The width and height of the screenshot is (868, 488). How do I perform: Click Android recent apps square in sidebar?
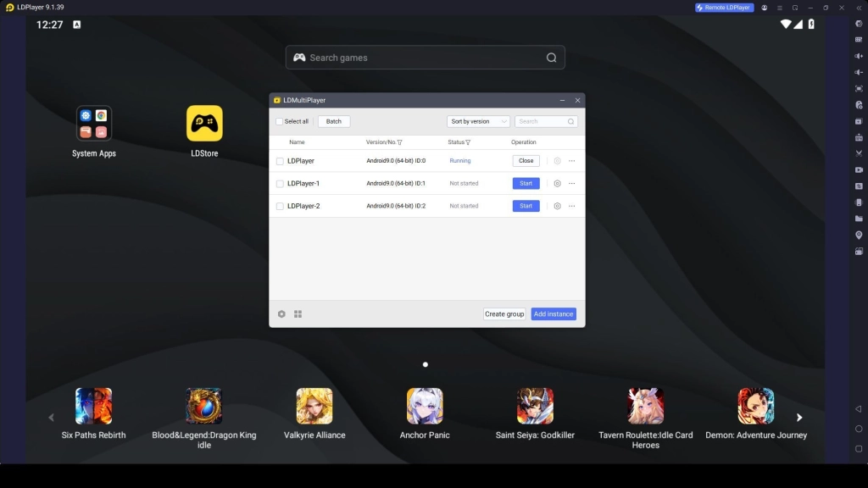tap(859, 449)
